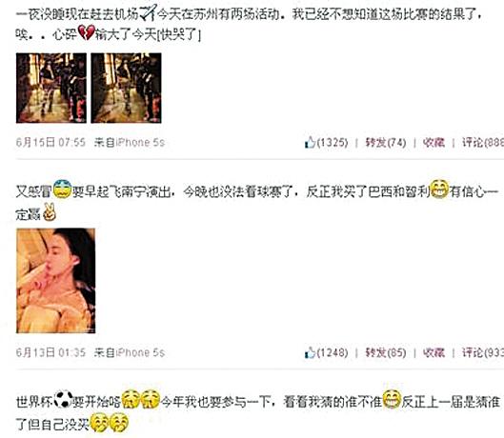Click the broken heart emoji
The width and height of the screenshot is (504, 438).
87,32
